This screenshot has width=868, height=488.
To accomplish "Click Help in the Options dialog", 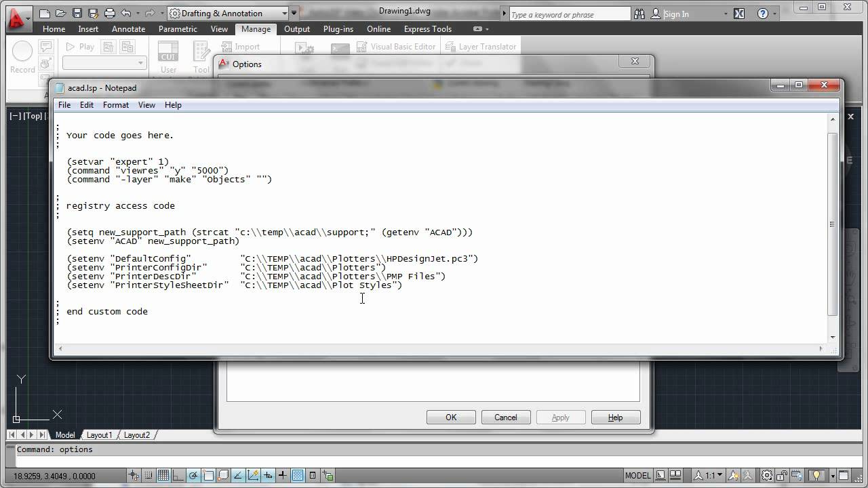I will [x=616, y=418].
